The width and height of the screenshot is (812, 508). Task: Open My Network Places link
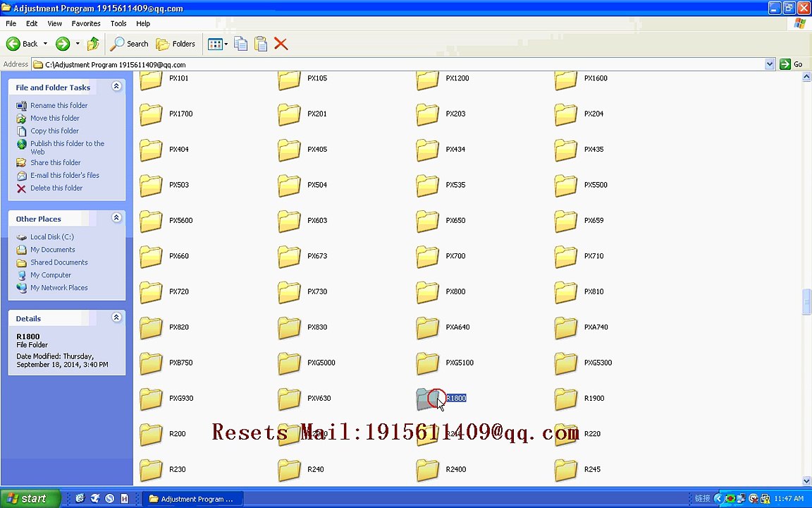coord(59,288)
